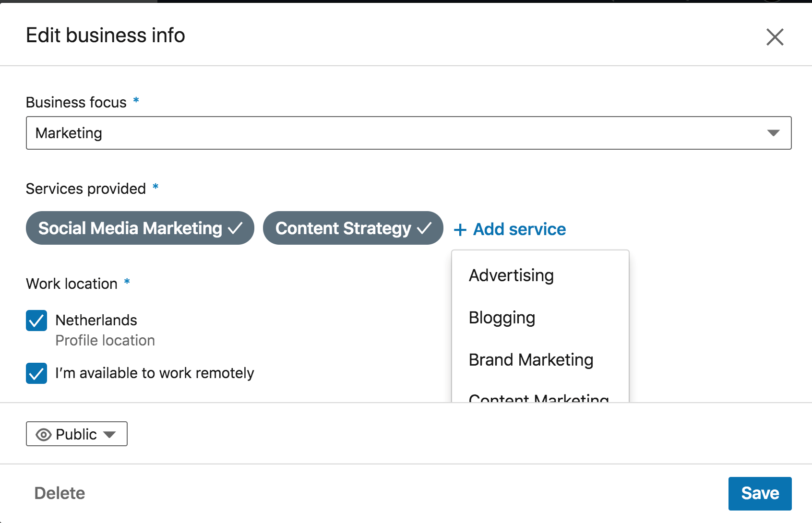The height and width of the screenshot is (523, 812).
Task: Choose Blogging from the service list
Action: click(x=502, y=318)
